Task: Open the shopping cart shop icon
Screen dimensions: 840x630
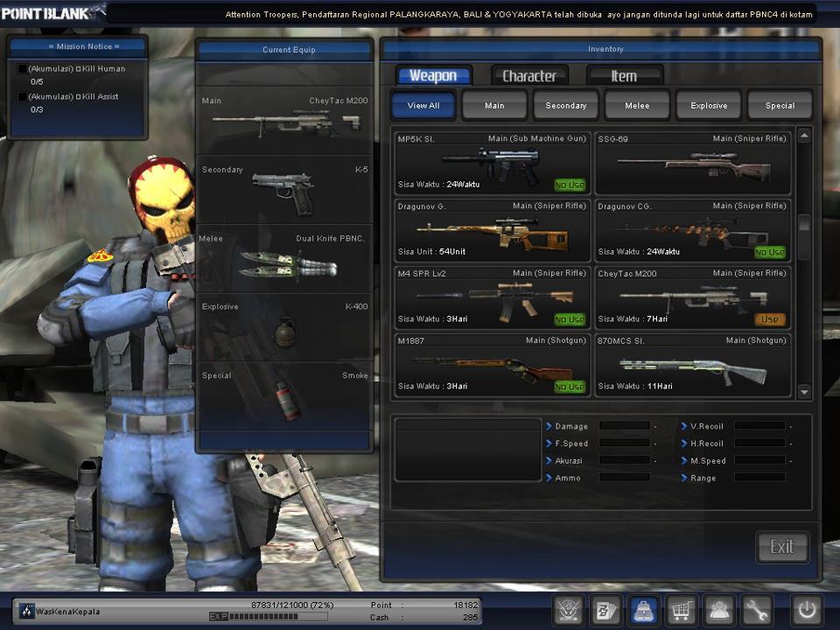Action: tap(681, 610)
